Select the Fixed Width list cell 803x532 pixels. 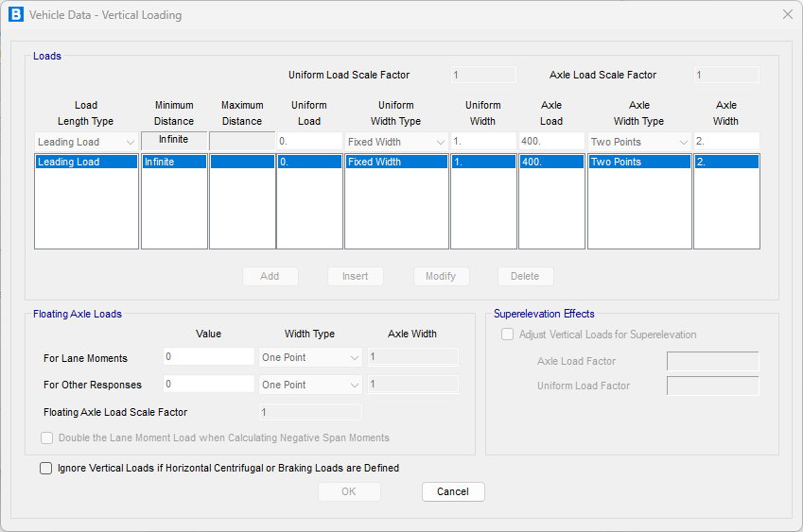(396, 162)
